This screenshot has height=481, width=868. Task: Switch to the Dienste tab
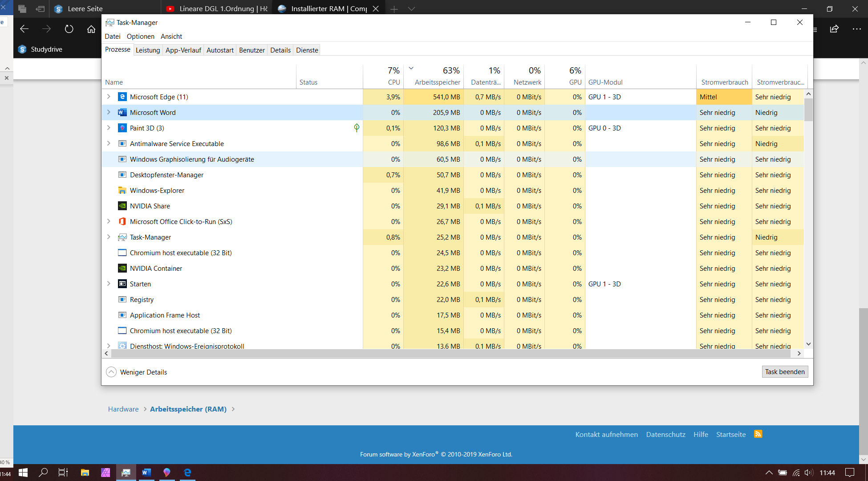[x=307, y=50]
